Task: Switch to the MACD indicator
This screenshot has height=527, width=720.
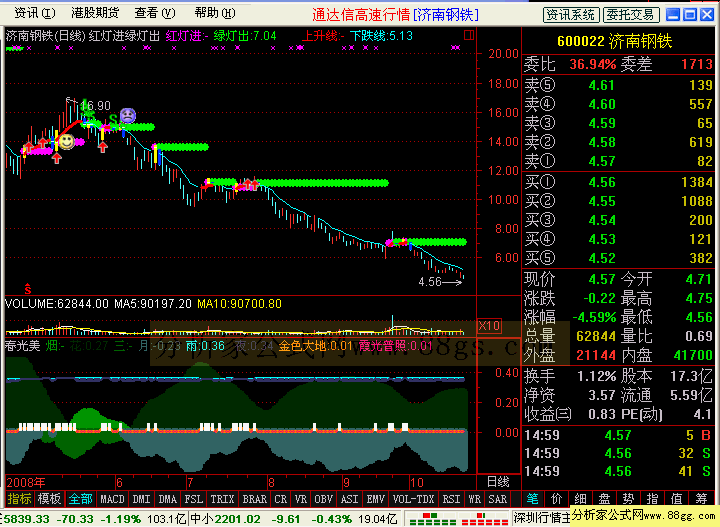Action: pos(112,499)
